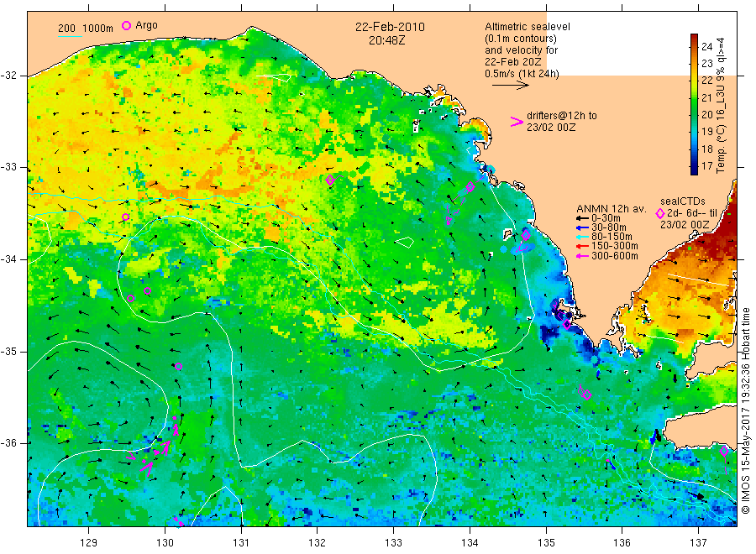Click the seal CTD diamond near 135.5E 35.5S

[587, 395]
